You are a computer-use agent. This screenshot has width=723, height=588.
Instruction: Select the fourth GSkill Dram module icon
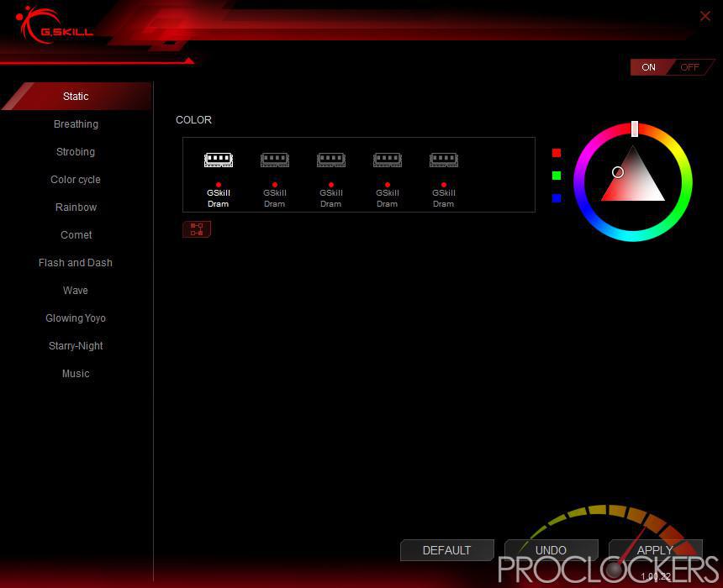pyautogui.click(x=388, y=160)
